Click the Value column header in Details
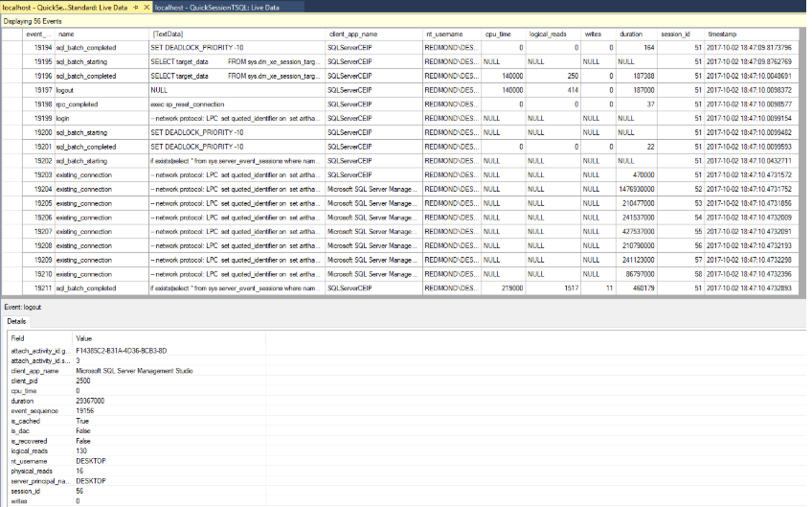The image size is (812, 507). [84, 339]
